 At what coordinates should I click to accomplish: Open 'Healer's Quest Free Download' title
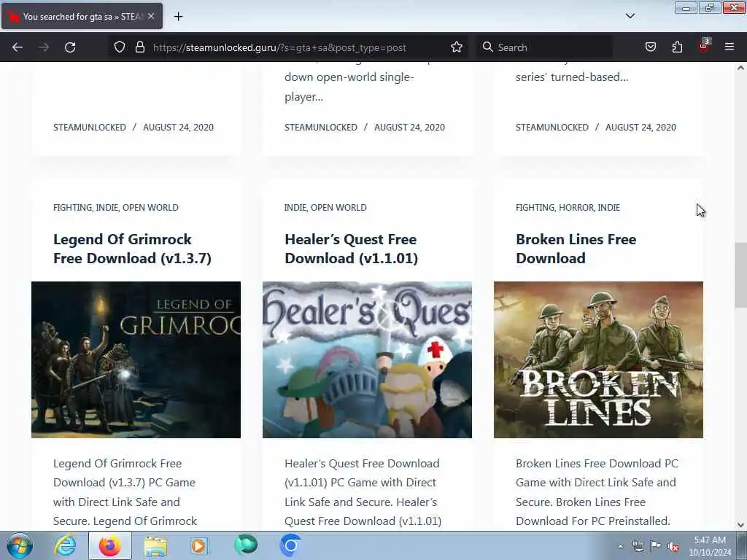[351, 249]
